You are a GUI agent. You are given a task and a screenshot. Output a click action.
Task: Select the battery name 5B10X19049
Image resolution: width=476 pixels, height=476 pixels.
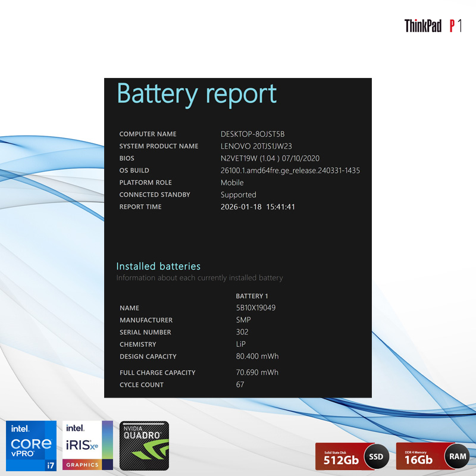coord(255,308)
